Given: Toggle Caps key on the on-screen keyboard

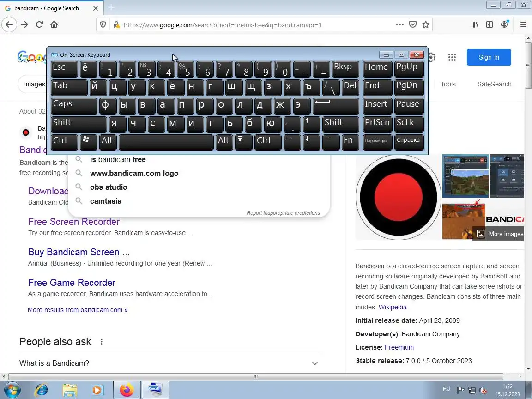Looking at the screenshot, I should [74, 105].
